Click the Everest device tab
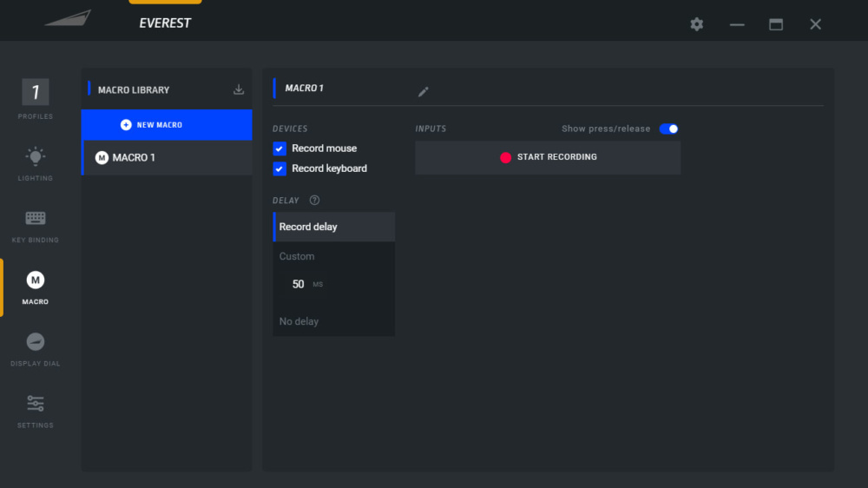 pyautogui.click(x=165, y=23)
